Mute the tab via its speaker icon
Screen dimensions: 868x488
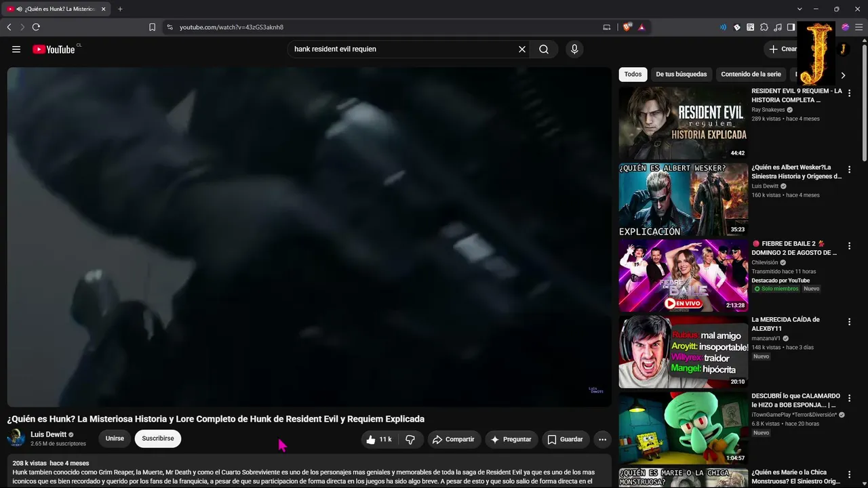(19, 9)
